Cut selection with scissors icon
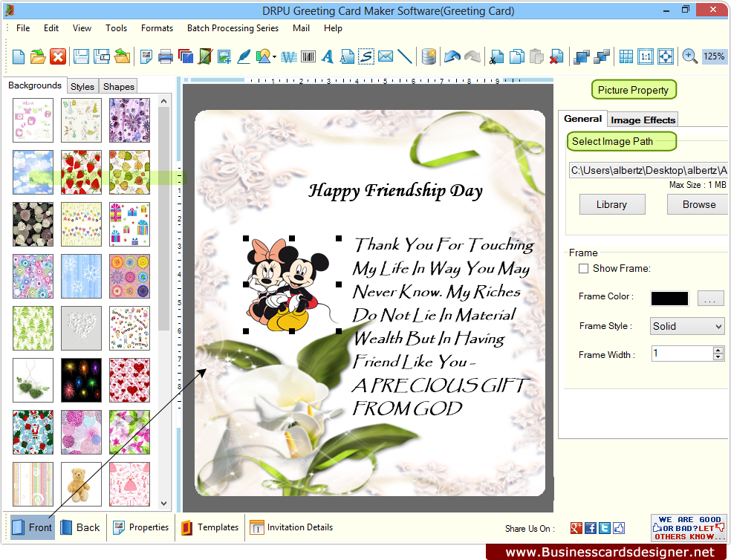The width and height of the screenshot is (731, 560). click(496, 57)
